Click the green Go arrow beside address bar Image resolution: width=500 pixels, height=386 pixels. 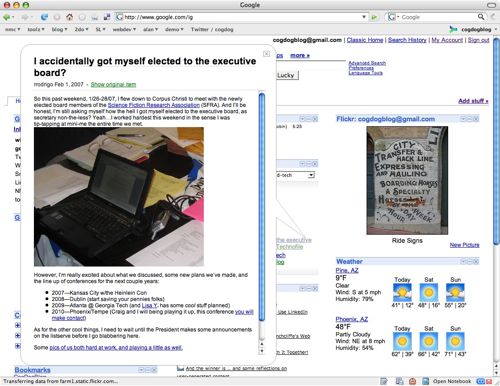tap(374, 17)
